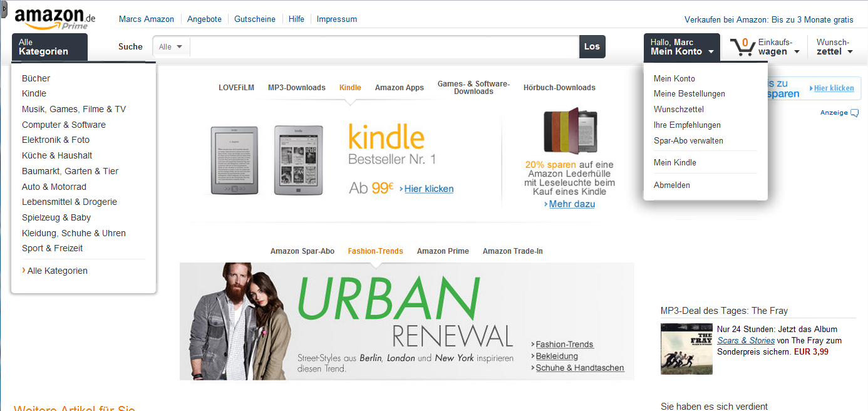Switch to the MP3-Downloads tab
This screenshot has width=868, height=411.
pos(297,88)
